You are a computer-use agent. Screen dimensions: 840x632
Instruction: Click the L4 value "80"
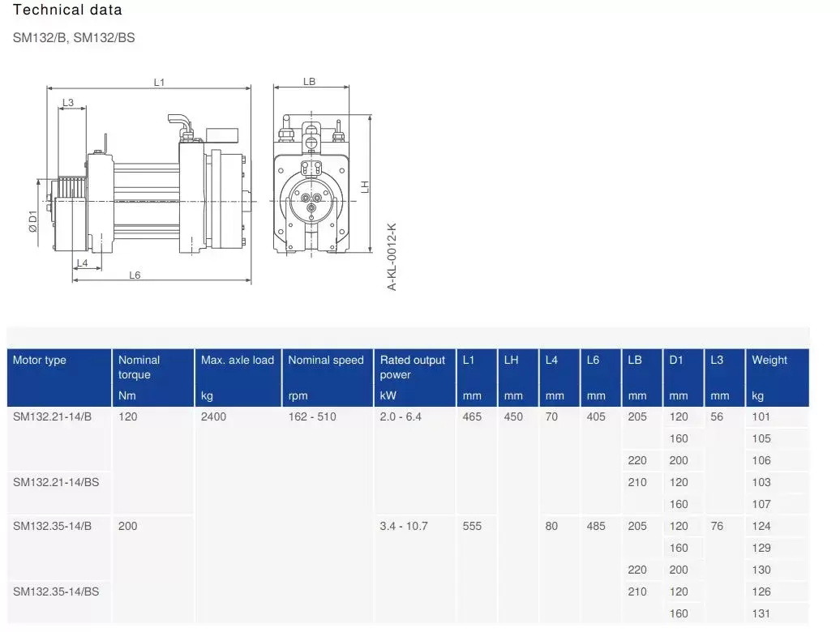(552, 527)
